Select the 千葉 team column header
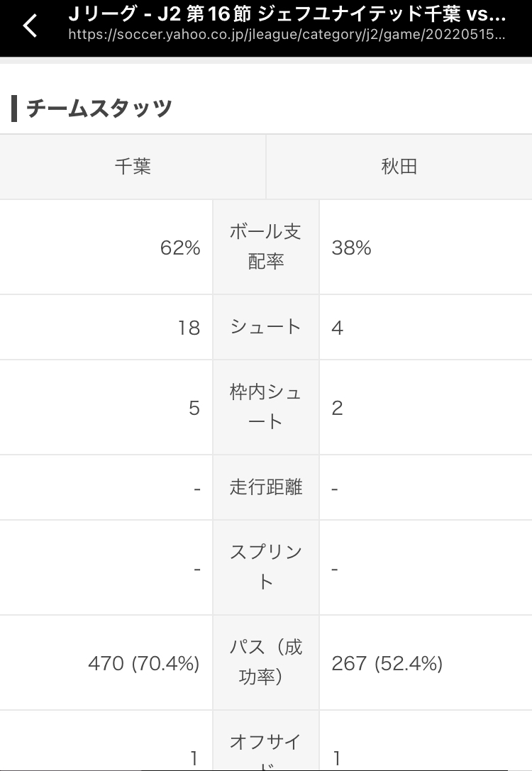This screenshot has width=532, height=771. click(x=133, y=167)
